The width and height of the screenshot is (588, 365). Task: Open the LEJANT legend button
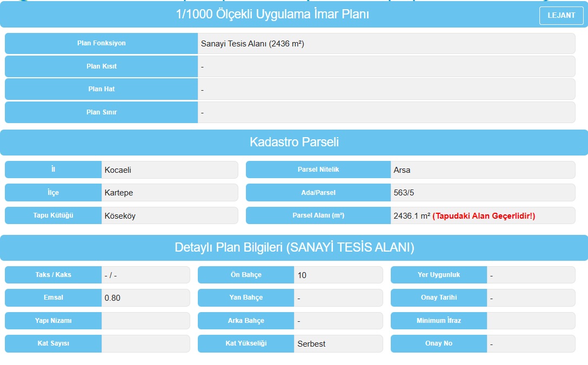pos(561,16)
